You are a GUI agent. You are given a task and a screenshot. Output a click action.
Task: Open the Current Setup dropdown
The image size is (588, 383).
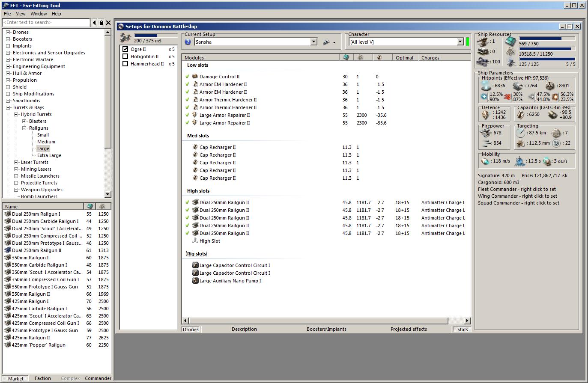(314, 42)
